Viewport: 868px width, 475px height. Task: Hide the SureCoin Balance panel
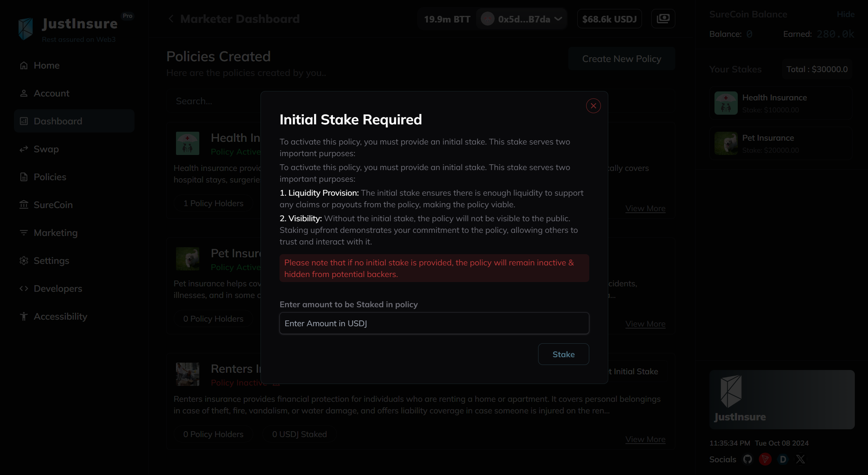[x=846, y=14]
